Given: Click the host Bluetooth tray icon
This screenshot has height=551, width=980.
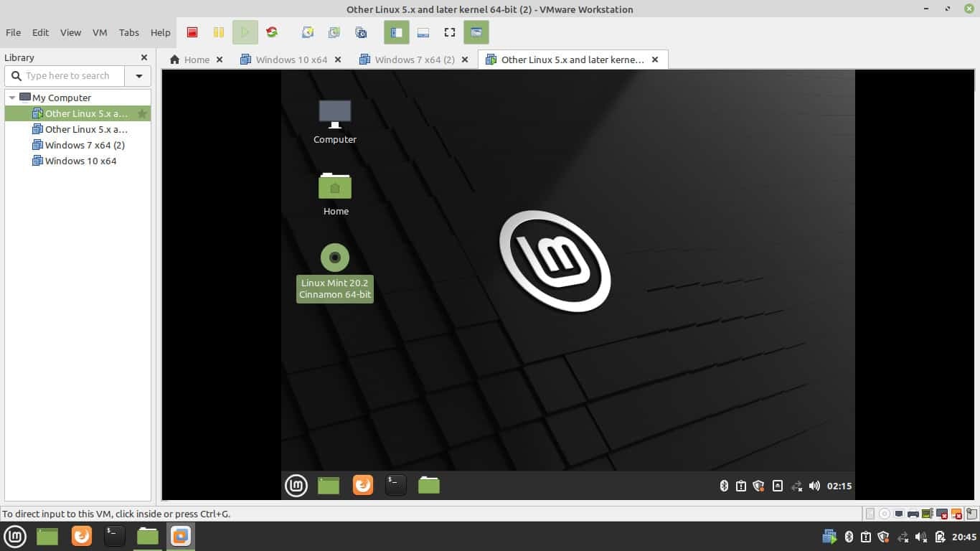Looking at the screenshot, I should tap(849, 537).
